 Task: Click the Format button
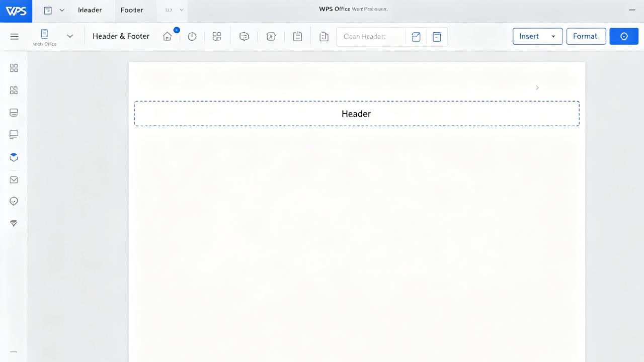586,36
